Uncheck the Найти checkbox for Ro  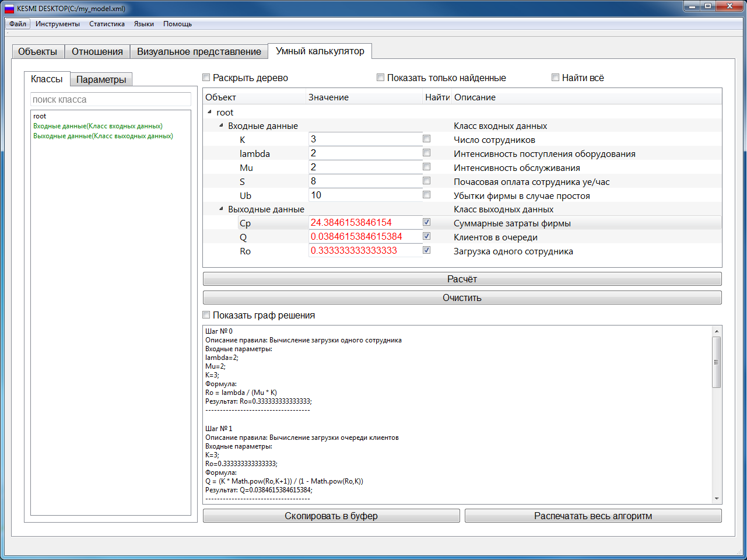pyautogui.click(x=427, y=250)
